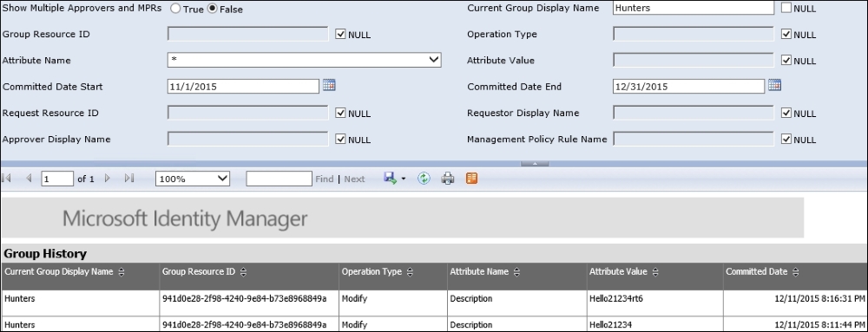The height and width of the screenshot is (332, 868).
Task: Uncheck NULL for Approver Display Name
Action: click(x=341, y=140)
